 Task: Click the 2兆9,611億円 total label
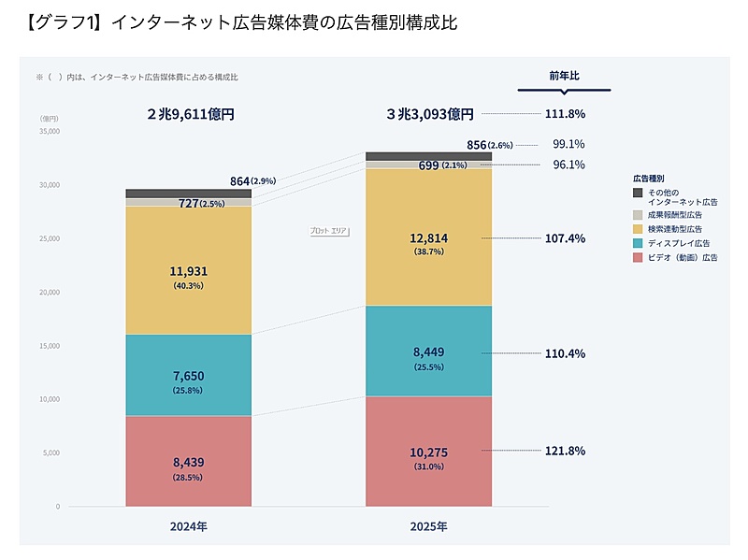pyautogui.click(x=189, y=114)
